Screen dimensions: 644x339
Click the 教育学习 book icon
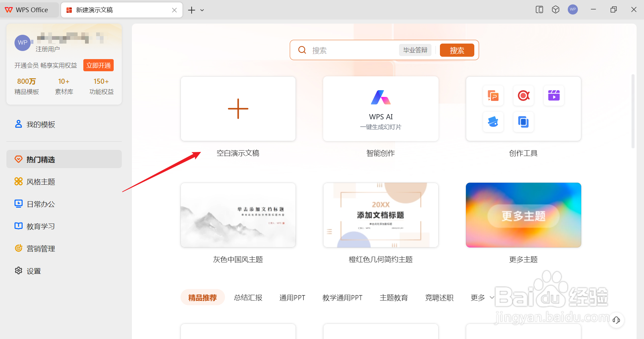(x=19, y=226)
